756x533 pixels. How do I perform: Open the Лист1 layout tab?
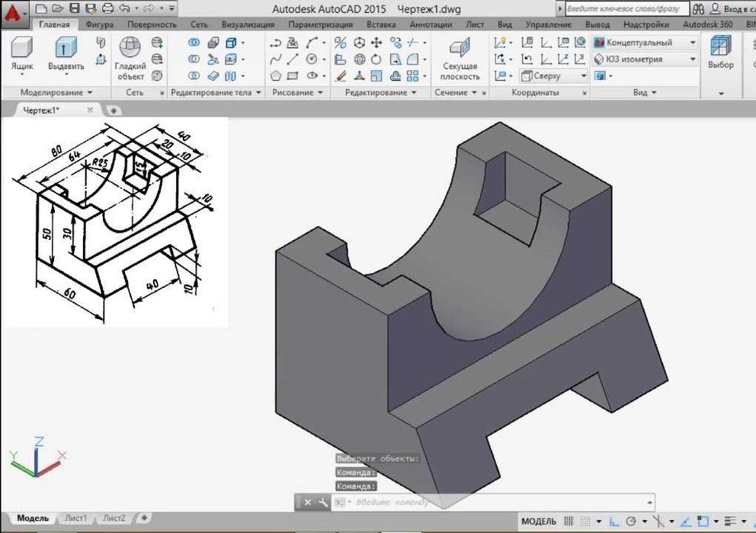pyautogui.click(x=75, y=519)
